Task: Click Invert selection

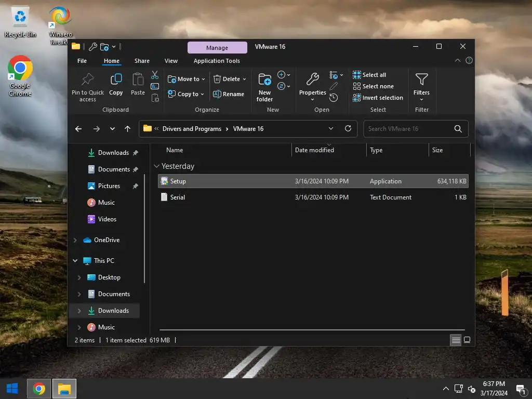Action: pos(378,98)
